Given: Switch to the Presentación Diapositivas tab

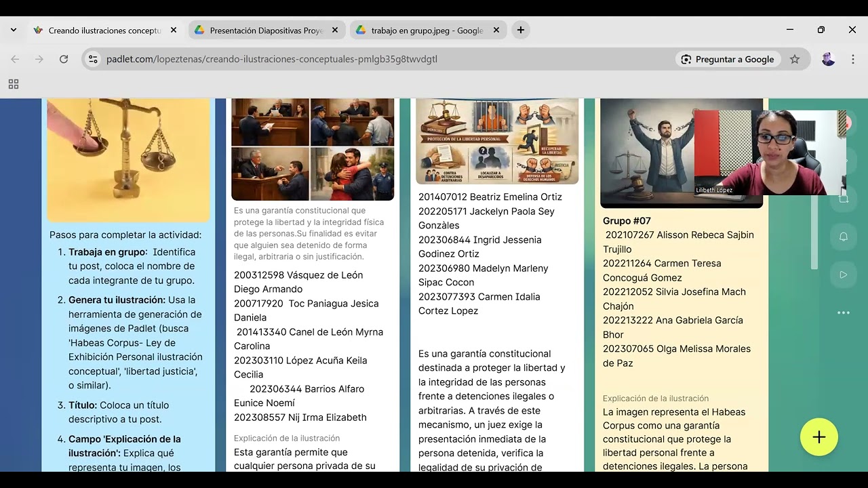Looking at the screenshot, I should 267,30.
